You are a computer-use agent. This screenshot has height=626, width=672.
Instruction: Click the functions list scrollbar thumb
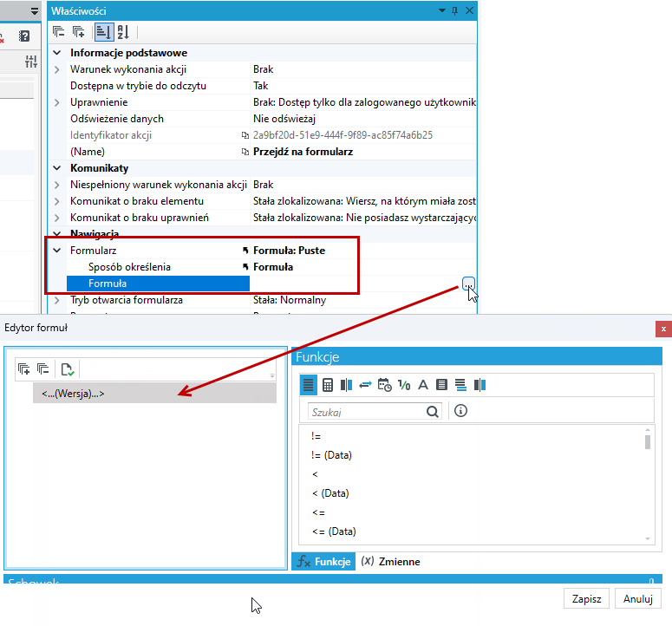click(x=648, y=442)
